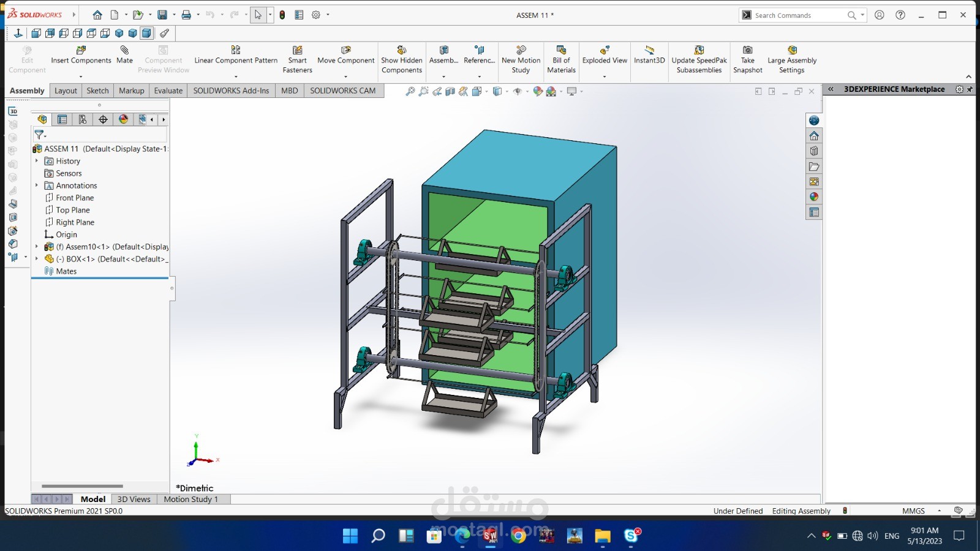Click the Open file icon
Viewport: 980px width, 551px height.
coord(138,15)
